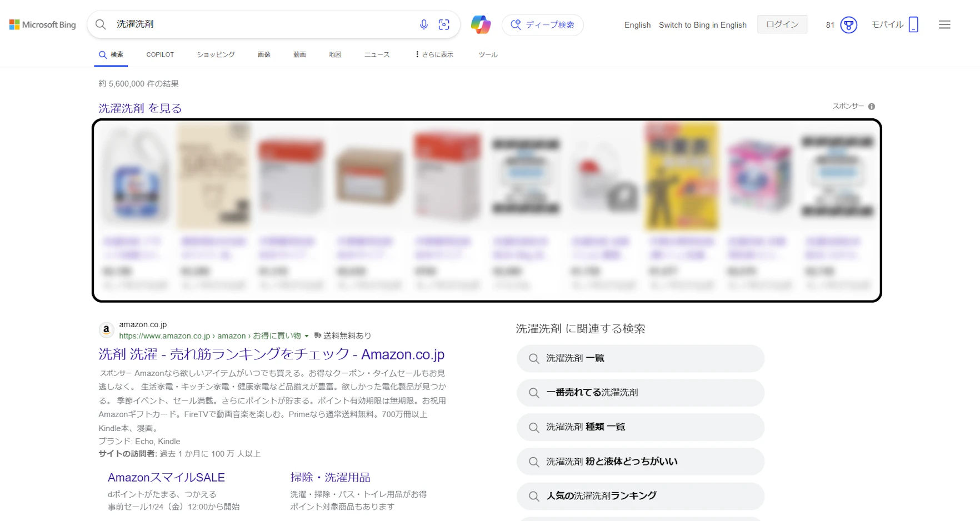Click the mobile phone icon
This screenshot has height=521, width=980.
tap(913, 24)
